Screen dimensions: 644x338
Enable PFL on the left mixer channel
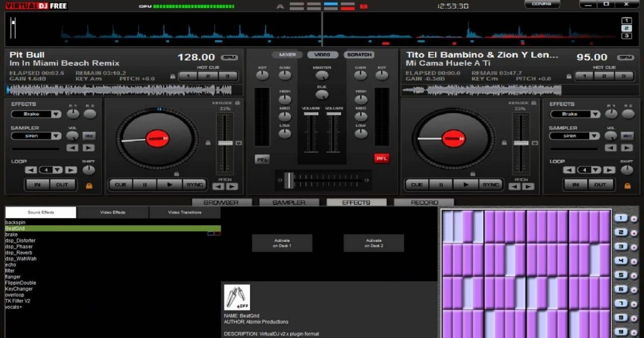point(262,158)
